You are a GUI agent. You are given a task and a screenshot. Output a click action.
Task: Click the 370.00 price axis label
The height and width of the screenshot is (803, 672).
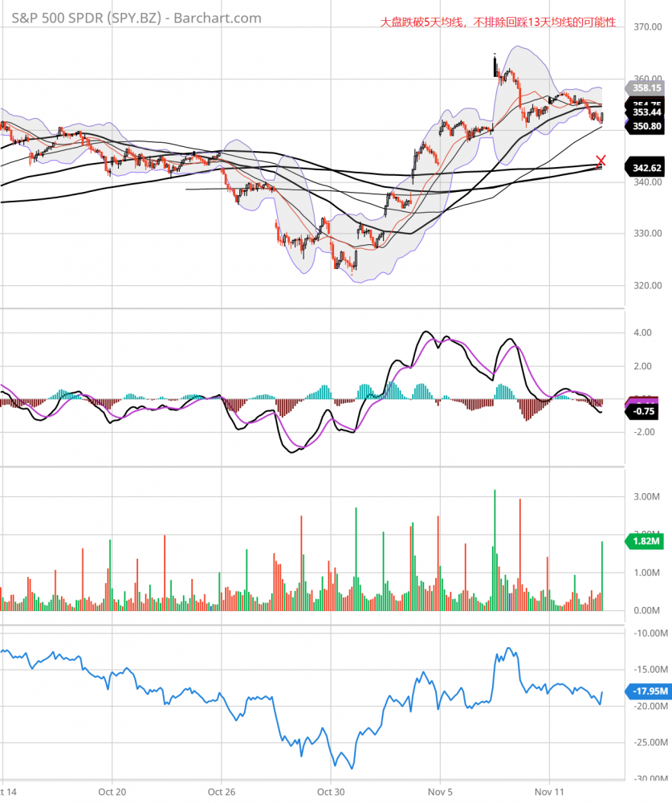[646, 27]
